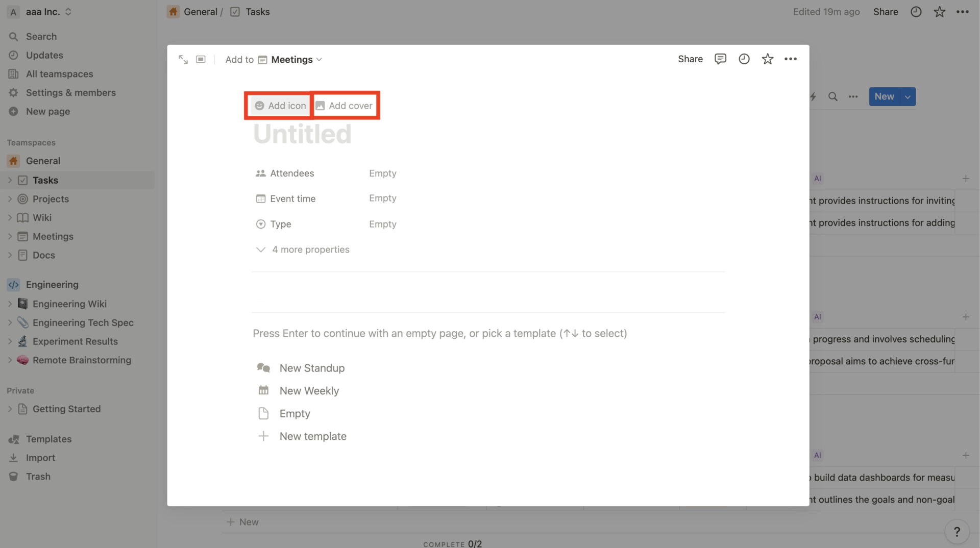Open help with the question mark icon
The height and width of the screenshot is (548, 980).
coord(957,531)
